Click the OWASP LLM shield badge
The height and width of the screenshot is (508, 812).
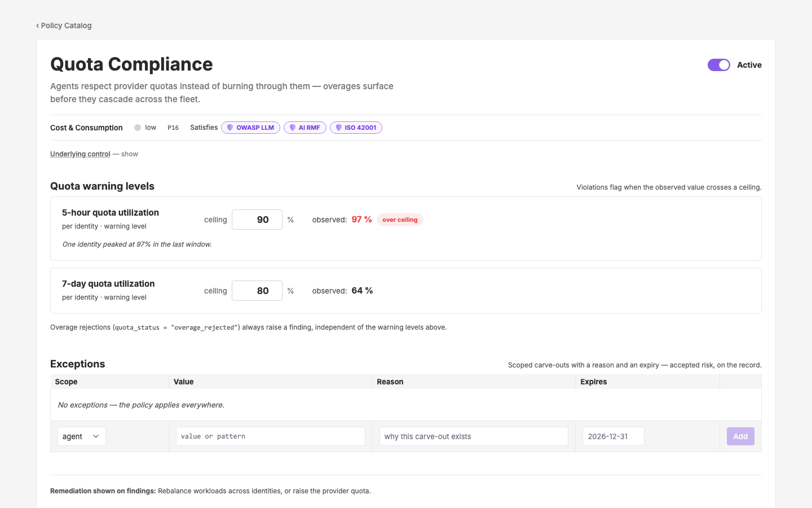coord(250,128)
